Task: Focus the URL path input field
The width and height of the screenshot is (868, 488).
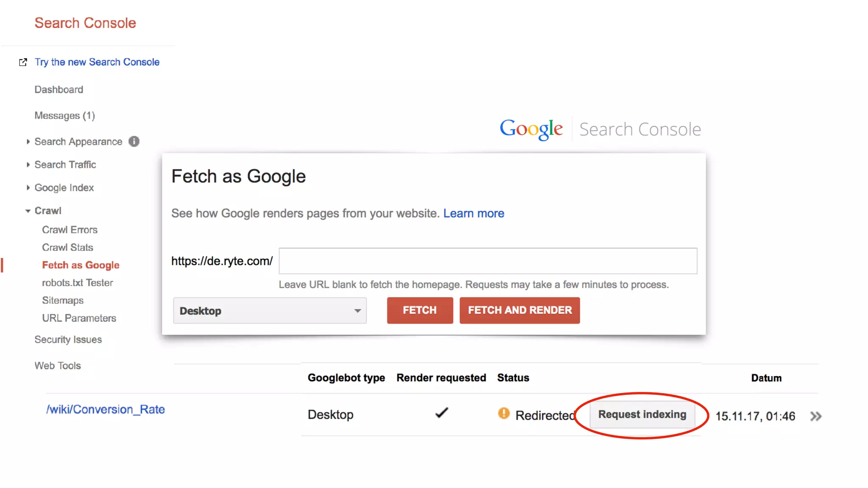Action: [x=487, y=261]
